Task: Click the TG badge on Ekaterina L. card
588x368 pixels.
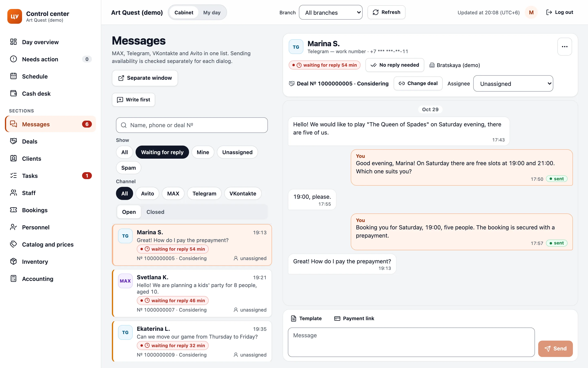Action: [x=125, y=332]
